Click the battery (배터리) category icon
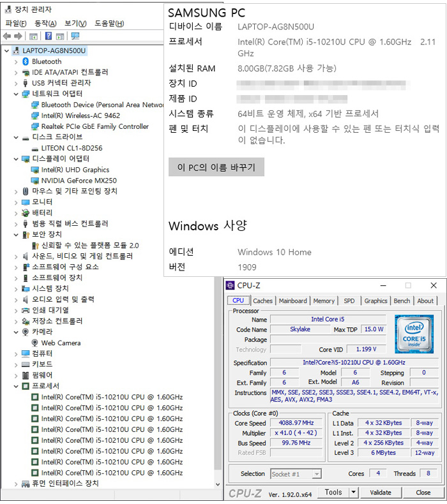The image size is (447, 504). [x=26, y=213]
